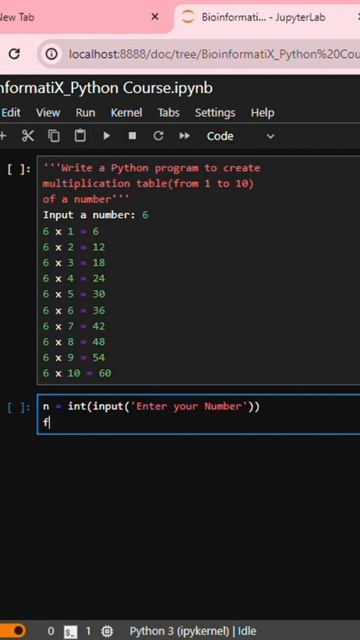Click the line '6 x 7 = 42'

click(74, 326)
